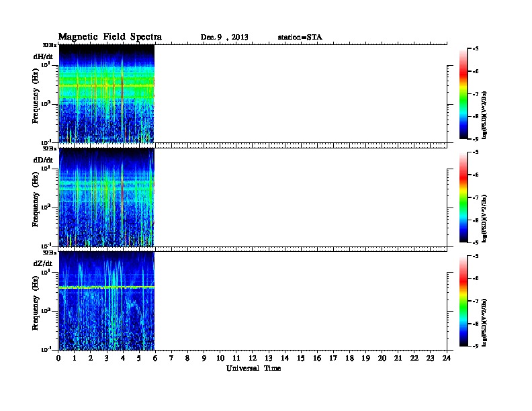Click the log(PSD) label beside dZ/dt color bar
The image size is (532, 411).
pyautogui.click(x=484, y=322)
